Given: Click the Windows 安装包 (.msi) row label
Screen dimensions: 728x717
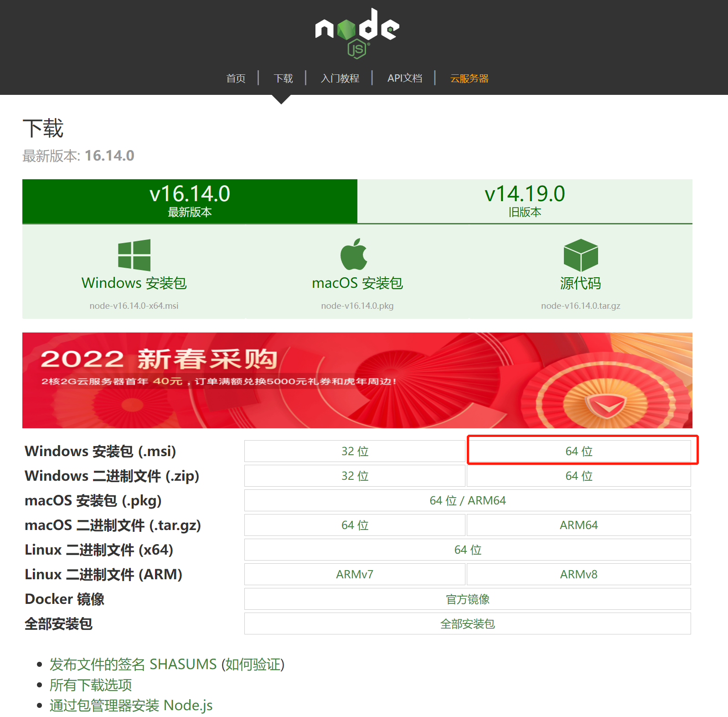Looking at the screenshot, I should tap(100, 451).
